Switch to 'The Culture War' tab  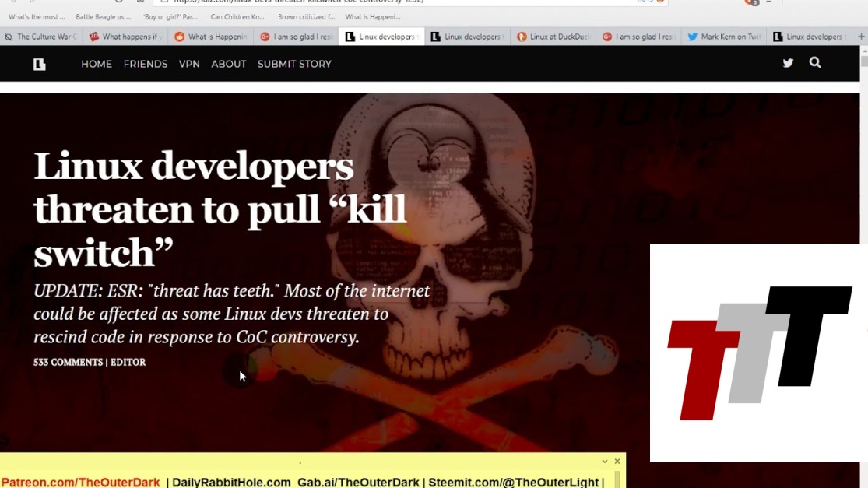tap(40, 37)
